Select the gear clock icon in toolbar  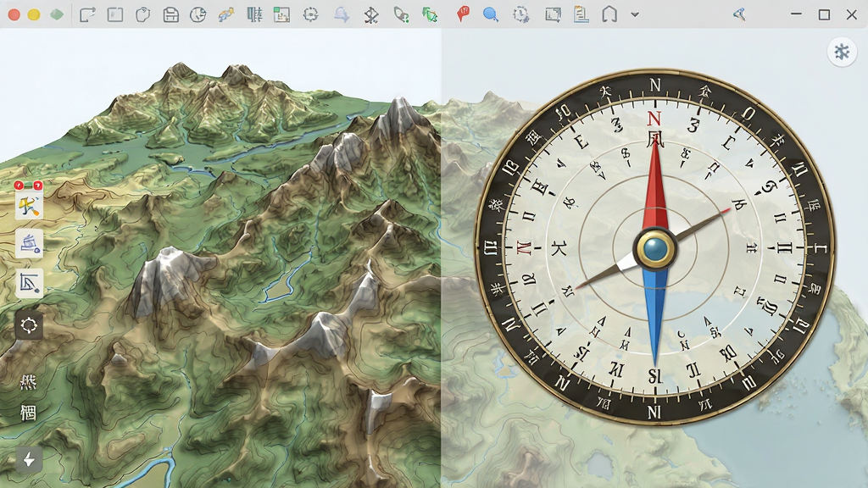pos(520,14)
